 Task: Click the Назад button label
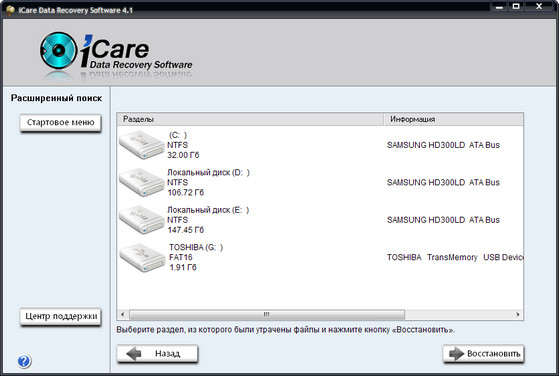click(x=168, y=354)
